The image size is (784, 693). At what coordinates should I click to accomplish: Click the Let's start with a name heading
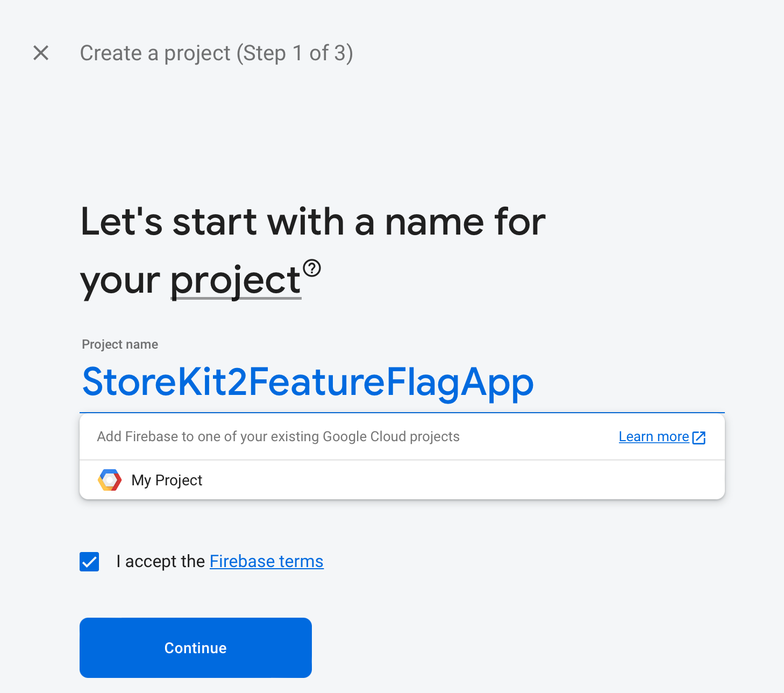click(313, 251)
